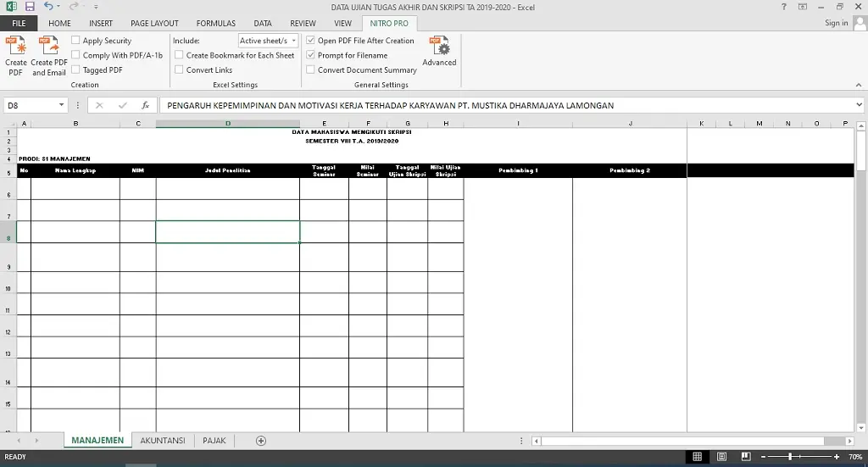This screenshot has width=868, height=467.
Task: Enable Convert Links checkbox
Action: point(179,69)
